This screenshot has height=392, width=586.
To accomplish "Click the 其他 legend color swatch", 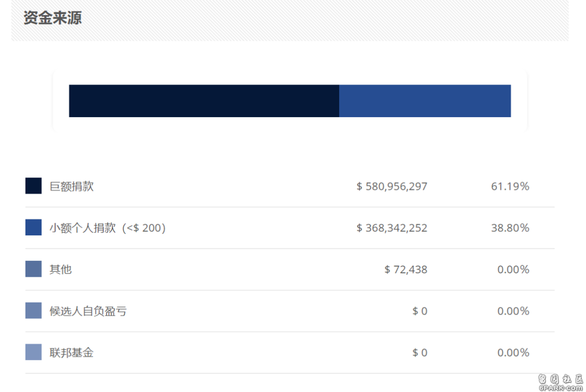I will coord(33,269).
